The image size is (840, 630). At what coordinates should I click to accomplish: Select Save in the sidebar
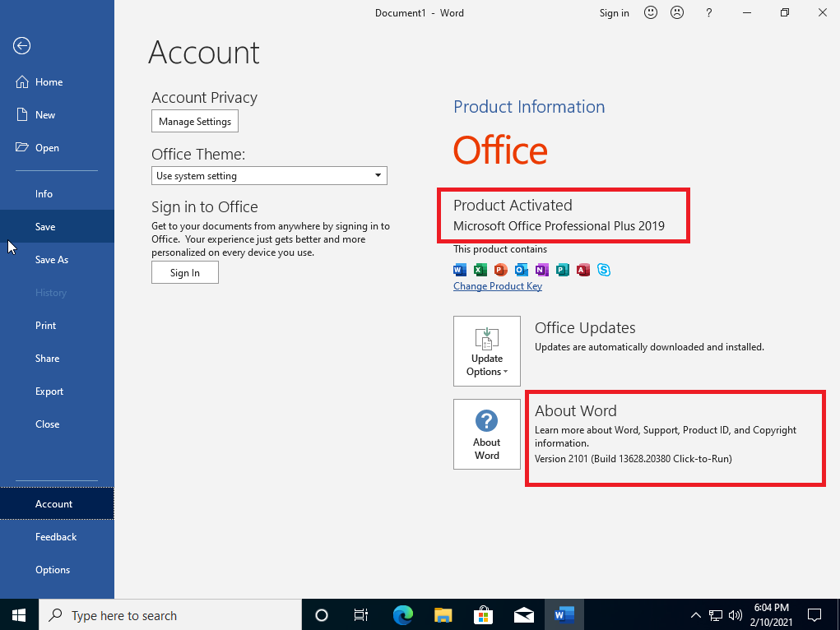57,227
